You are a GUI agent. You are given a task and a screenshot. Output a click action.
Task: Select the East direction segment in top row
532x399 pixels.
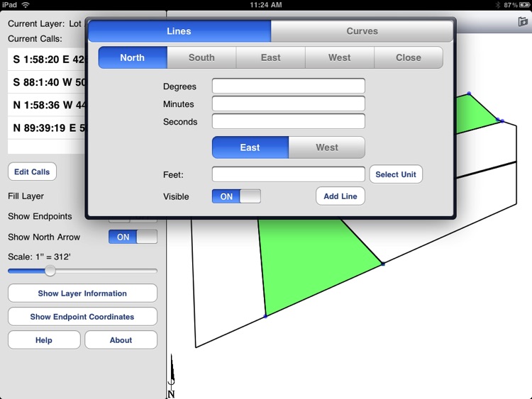[x=270, y=57]
